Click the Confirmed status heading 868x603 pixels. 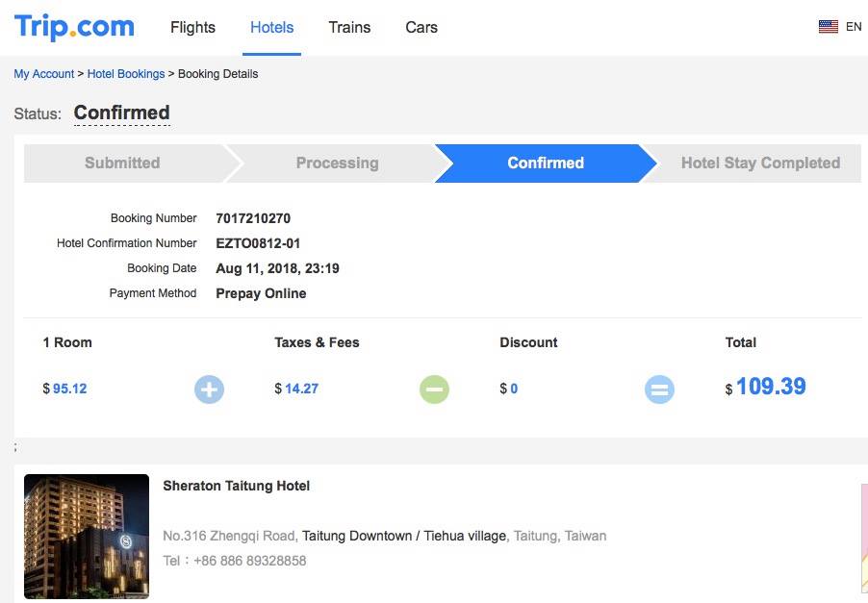point(122,113)
